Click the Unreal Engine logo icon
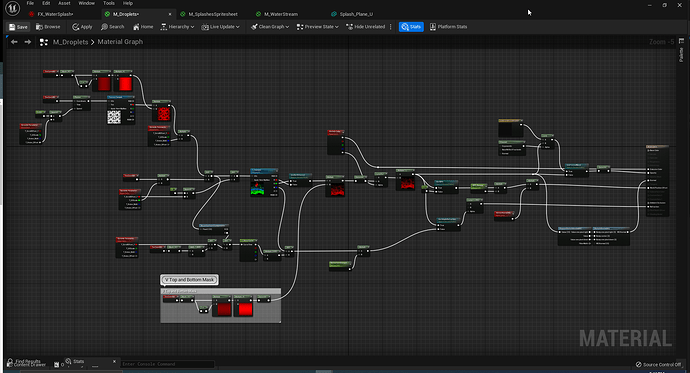Screen dimensions: 690x373 (x=12, y=8)
